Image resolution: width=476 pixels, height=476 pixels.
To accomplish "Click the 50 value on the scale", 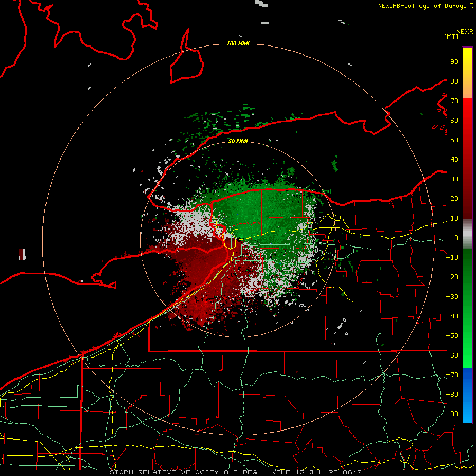I will pyautogui.click(x=454, y=140).
